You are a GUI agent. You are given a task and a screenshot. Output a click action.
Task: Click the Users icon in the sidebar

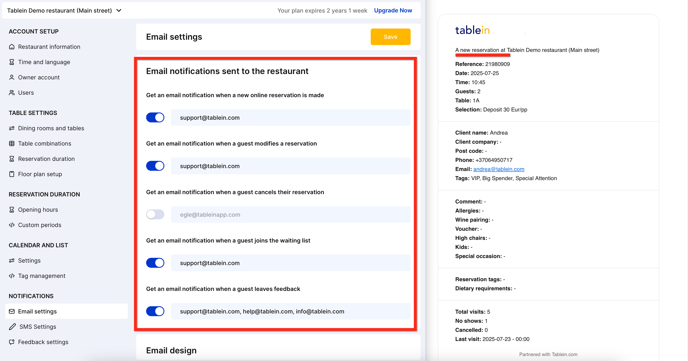pos(12,93)
